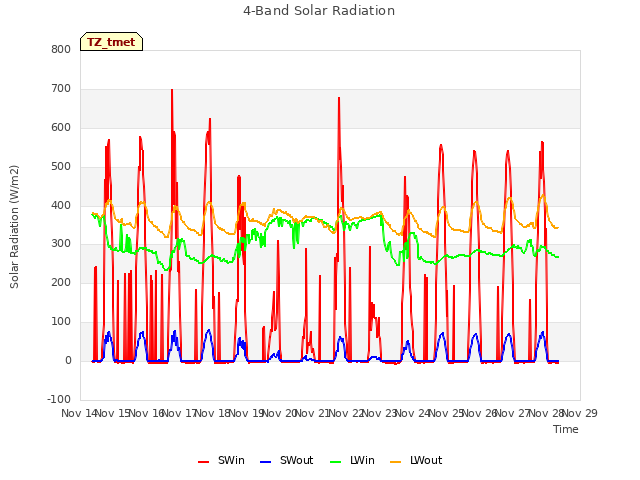Click the -100 y-axis tick label
The height and width of the screenshot is (480, 640).
(59, 399)
